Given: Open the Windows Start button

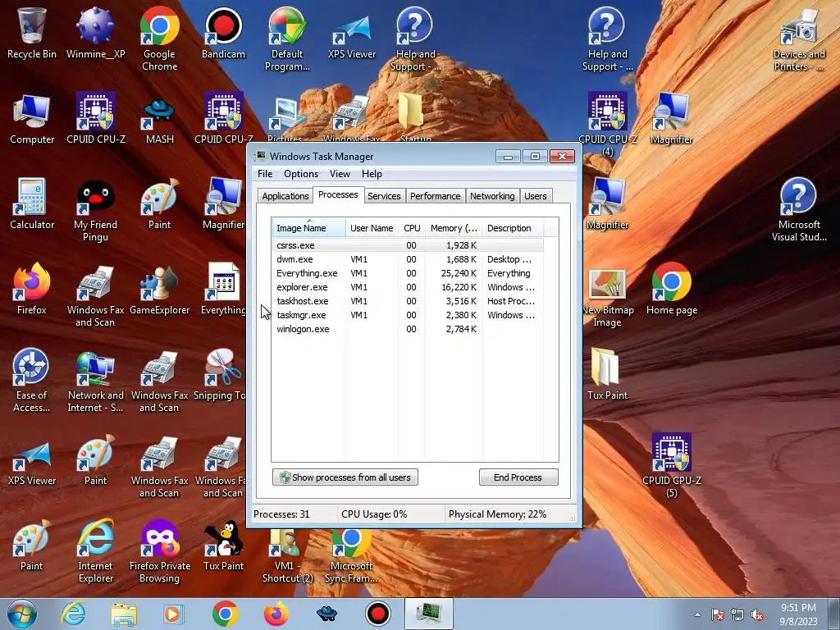Looking at the screenshot, I should [22, 614].
